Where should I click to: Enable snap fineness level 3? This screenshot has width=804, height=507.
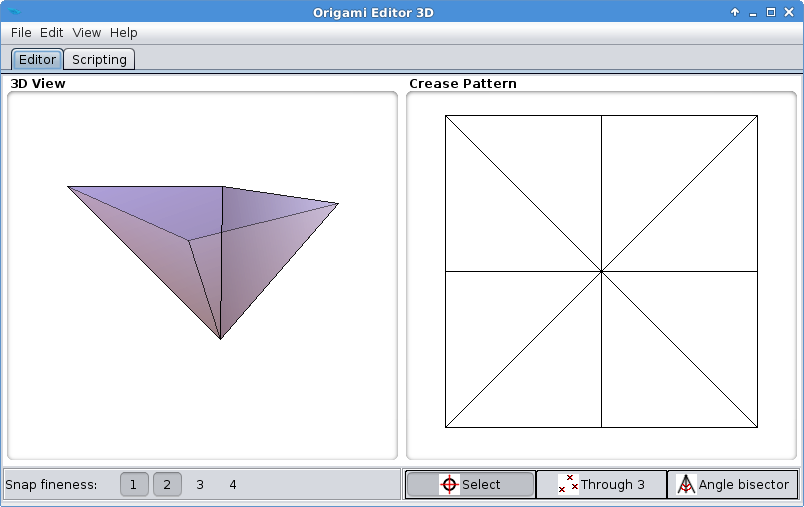[x=200, y=485]
